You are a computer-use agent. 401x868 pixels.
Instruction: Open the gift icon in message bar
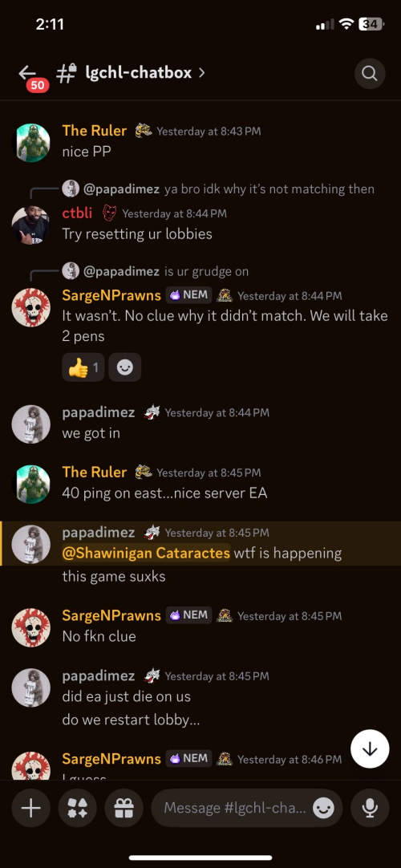point(124,808)
